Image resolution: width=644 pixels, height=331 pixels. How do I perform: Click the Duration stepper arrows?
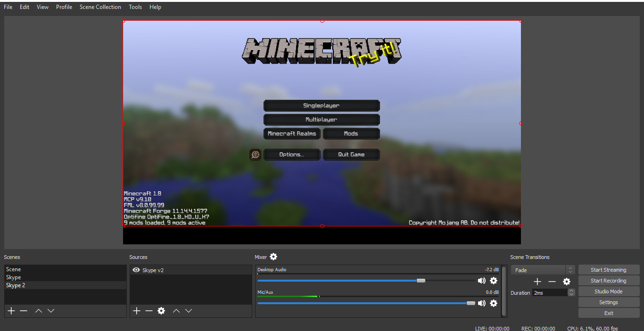571,292
